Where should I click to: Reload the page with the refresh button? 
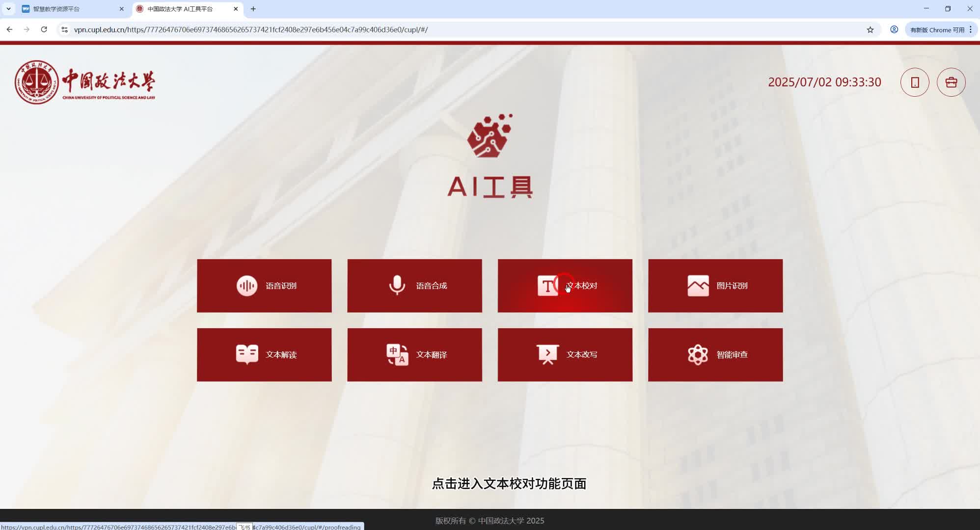[44, 29]
